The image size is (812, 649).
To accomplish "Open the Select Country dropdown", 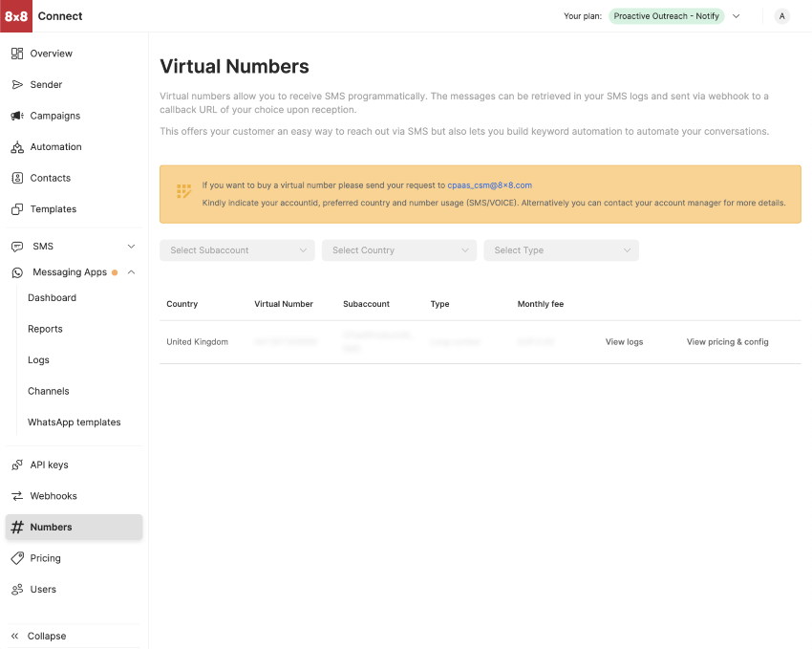I will coord(398,250).
